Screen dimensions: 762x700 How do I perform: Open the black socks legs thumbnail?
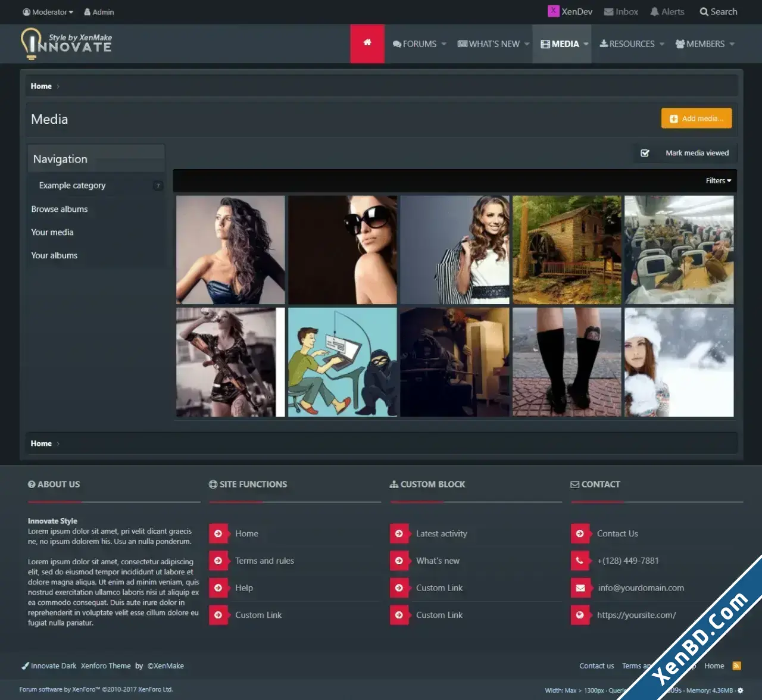[567, 362]
